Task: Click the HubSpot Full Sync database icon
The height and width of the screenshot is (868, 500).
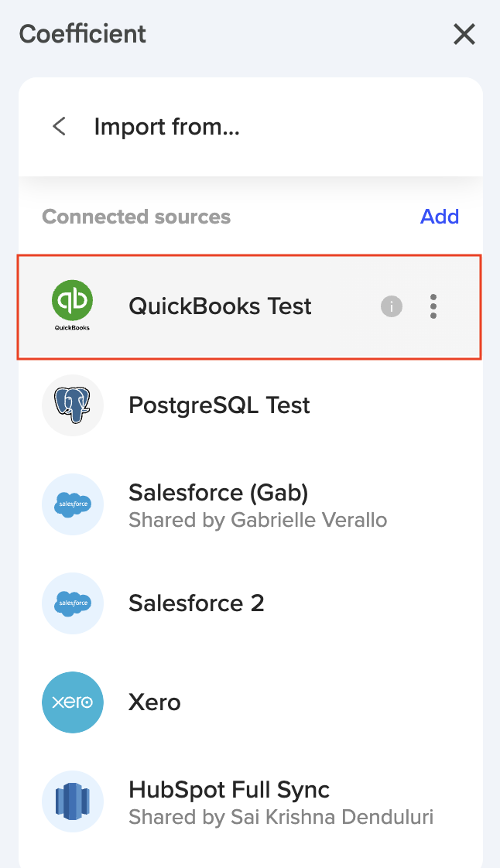Action: 72,801
